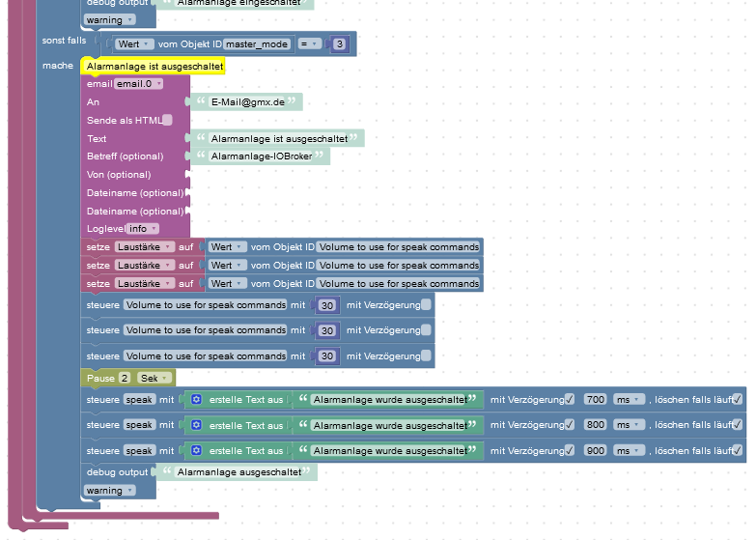Click the Betreff (optional) label

point(126,156)
